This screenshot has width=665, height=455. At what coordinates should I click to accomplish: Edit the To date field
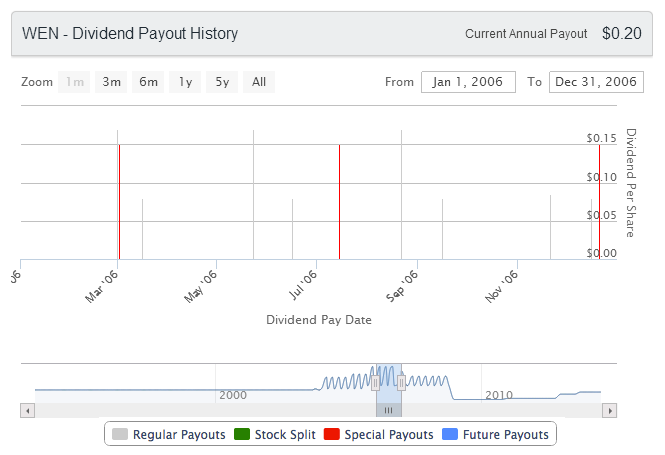(596, 82)
